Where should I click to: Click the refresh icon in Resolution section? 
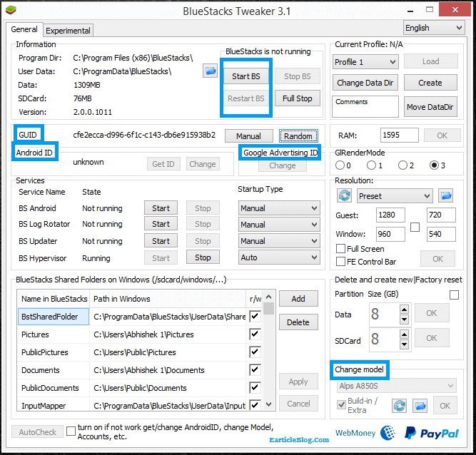point(345,195)
